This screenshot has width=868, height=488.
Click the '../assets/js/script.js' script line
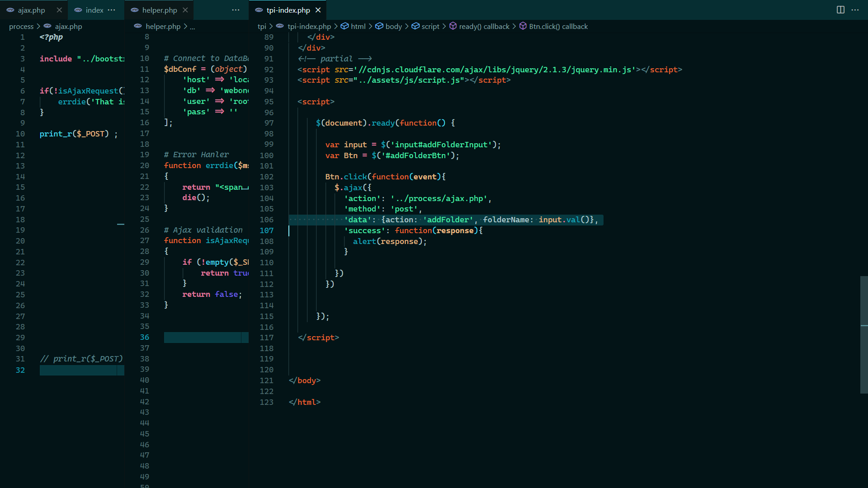tap(404, 80)
